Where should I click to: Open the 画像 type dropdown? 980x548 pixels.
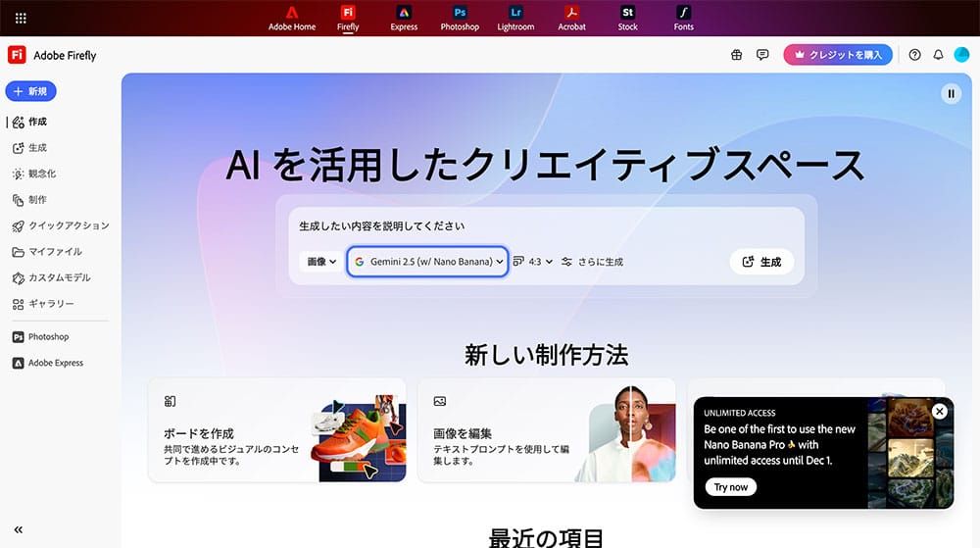pos(321,262)
